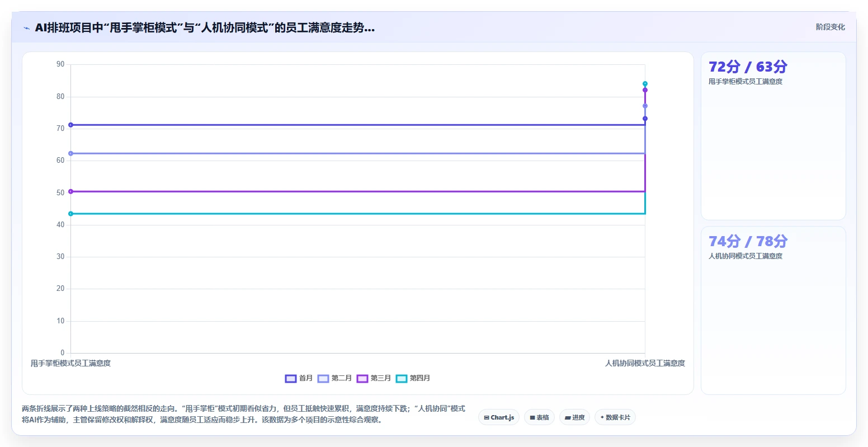868x447 pixels.
Task: Click the 72分 / 63分 card value
Action: point(748,67)
